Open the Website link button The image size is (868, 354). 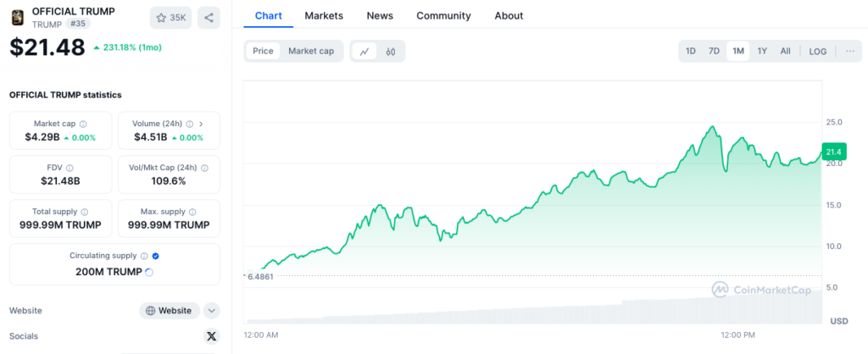[169, 311]
